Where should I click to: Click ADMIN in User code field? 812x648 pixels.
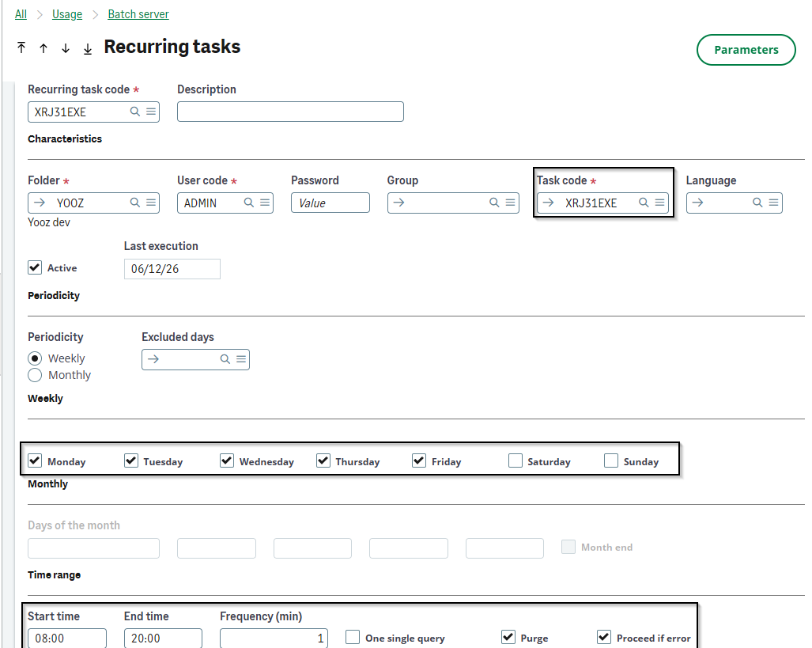[200, 203]
